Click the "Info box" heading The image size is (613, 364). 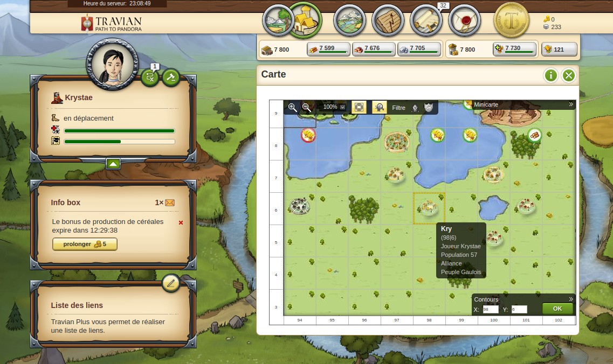(x=65, y=202)
